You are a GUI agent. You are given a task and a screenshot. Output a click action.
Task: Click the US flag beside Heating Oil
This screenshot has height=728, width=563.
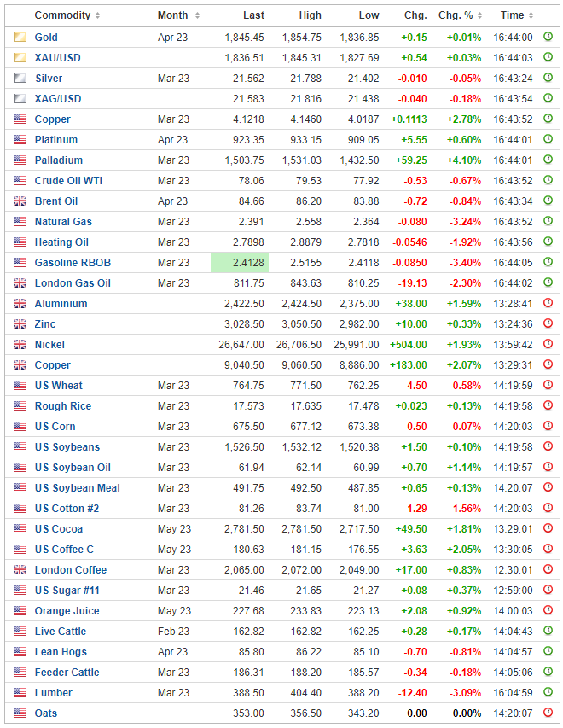point(20,242)
